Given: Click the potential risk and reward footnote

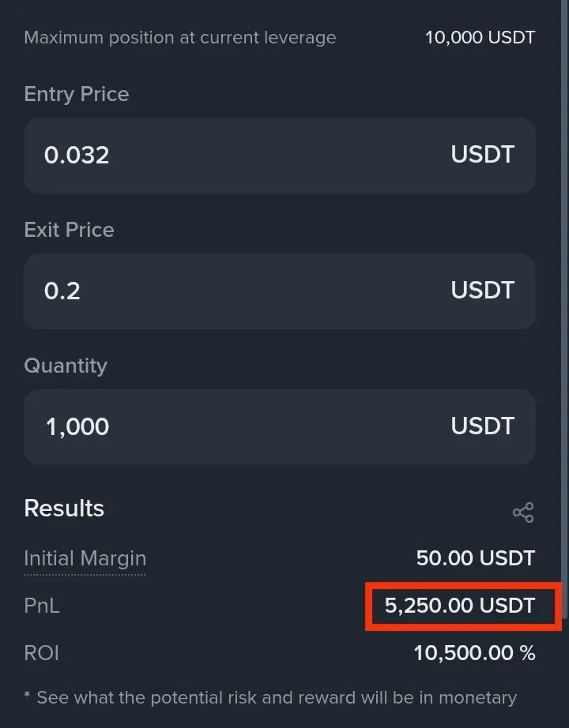Looking at the screenshot, I should click(270, 697).
